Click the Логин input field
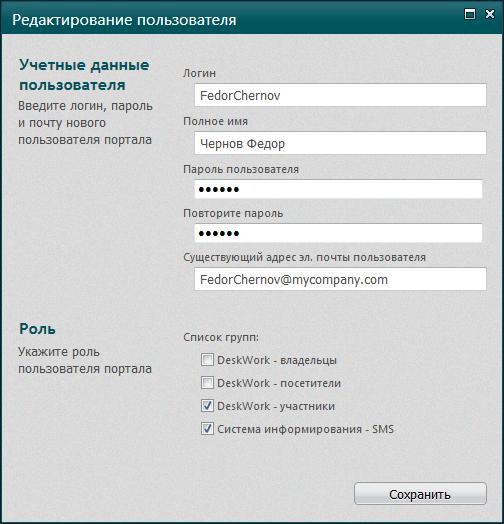The height and width of the screenshot is (524, 504). click(340, 95)
